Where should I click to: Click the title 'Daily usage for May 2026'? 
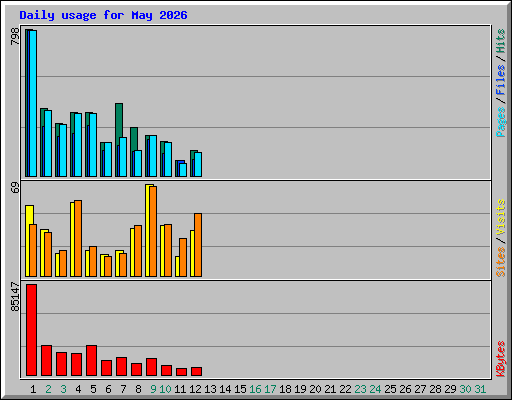coord(103,15)
